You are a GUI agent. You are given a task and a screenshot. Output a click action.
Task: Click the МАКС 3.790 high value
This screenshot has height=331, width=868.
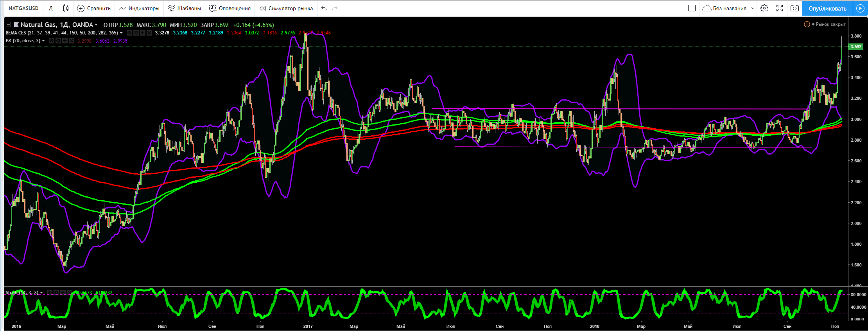[x=151, y=25]
